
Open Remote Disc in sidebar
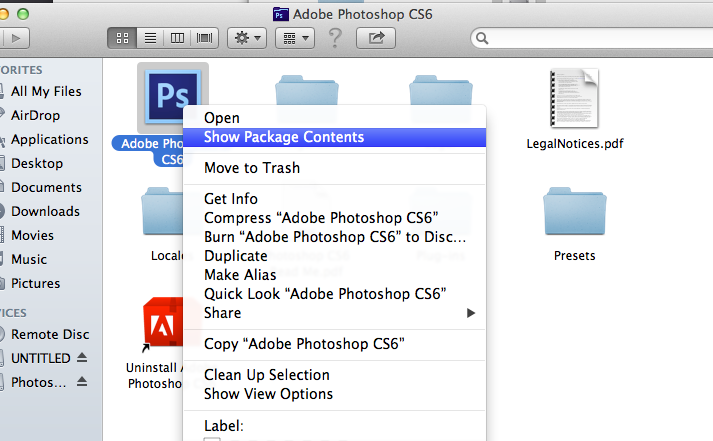50,335
